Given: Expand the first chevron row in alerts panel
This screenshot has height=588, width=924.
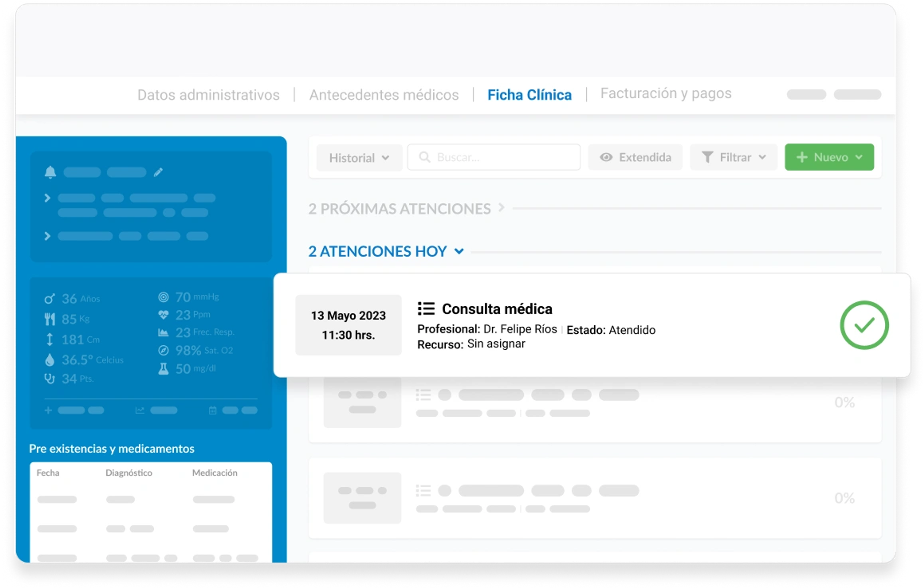Looking at the screenshot, I should pyautogui.click(x=47, y=198).
